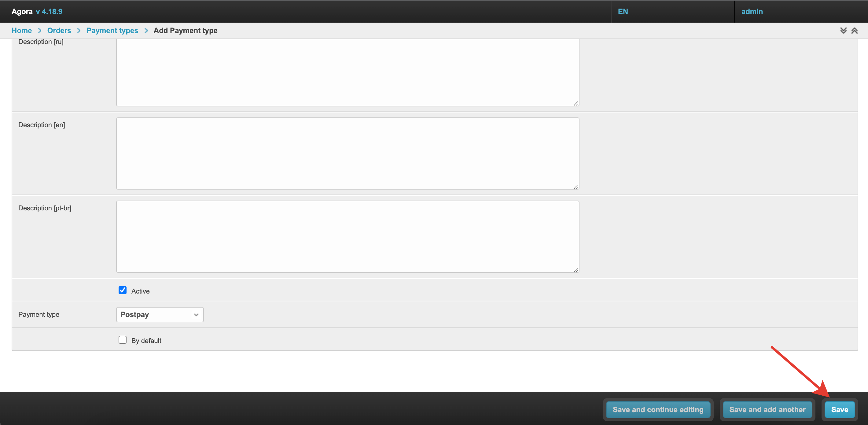Click the breadcrumb arrow after Orders
The width and height of the screenshot is (868, 425).
[79, 31]
